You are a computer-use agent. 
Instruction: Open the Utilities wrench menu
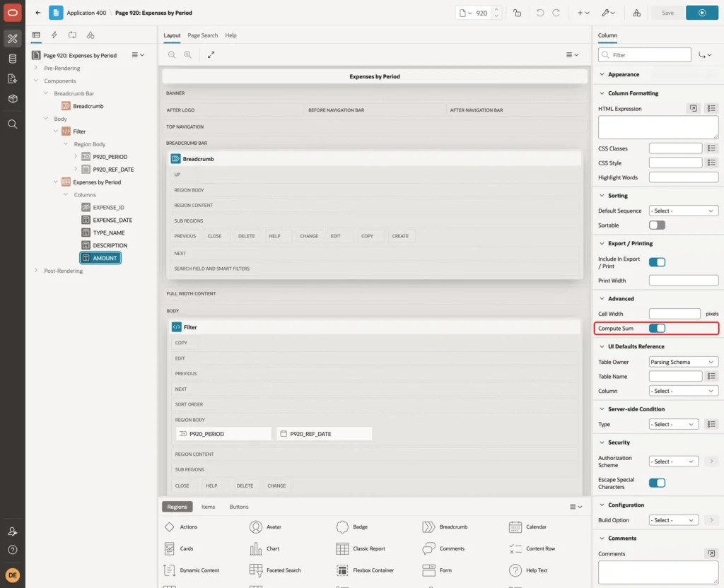click(607, 13)
